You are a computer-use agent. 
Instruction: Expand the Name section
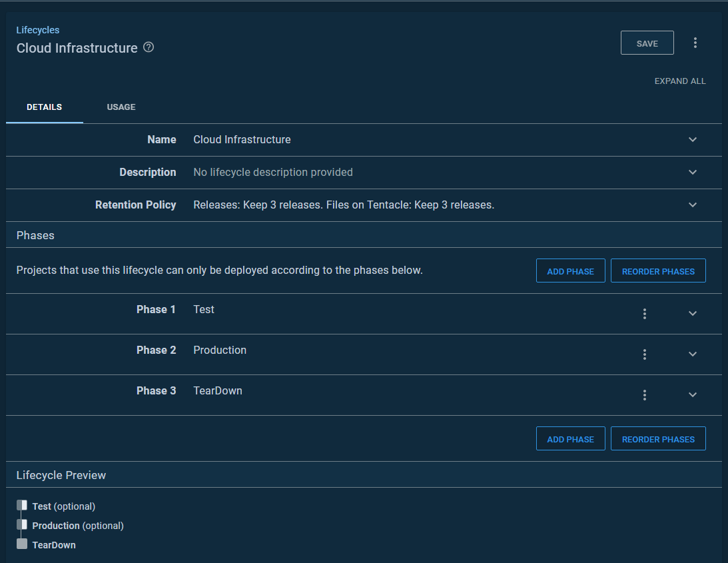(x=693, y=140)
